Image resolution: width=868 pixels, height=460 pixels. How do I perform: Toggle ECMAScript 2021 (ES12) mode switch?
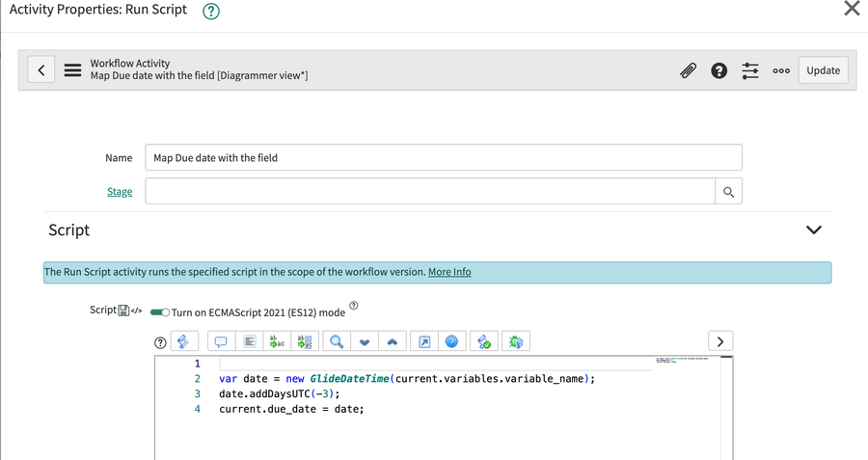(160, 312)
